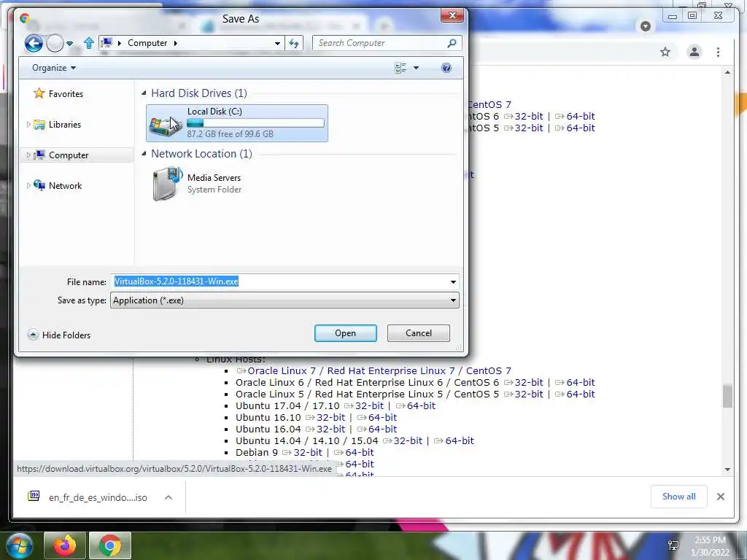The width and height of the screenshot is (747, 560).
Task: Click downloaded en_fr_de_es_windo...iso item
Action: coord(88,497)
